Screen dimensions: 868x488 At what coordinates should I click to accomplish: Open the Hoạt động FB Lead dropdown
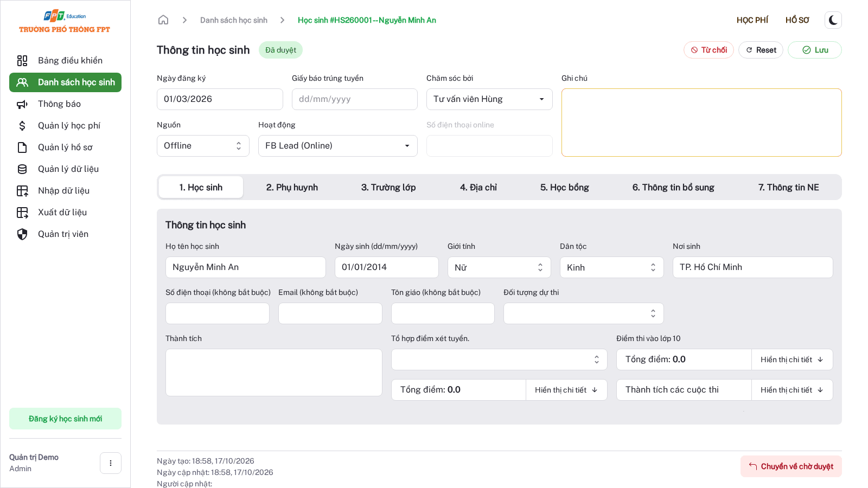click(338, 146)
